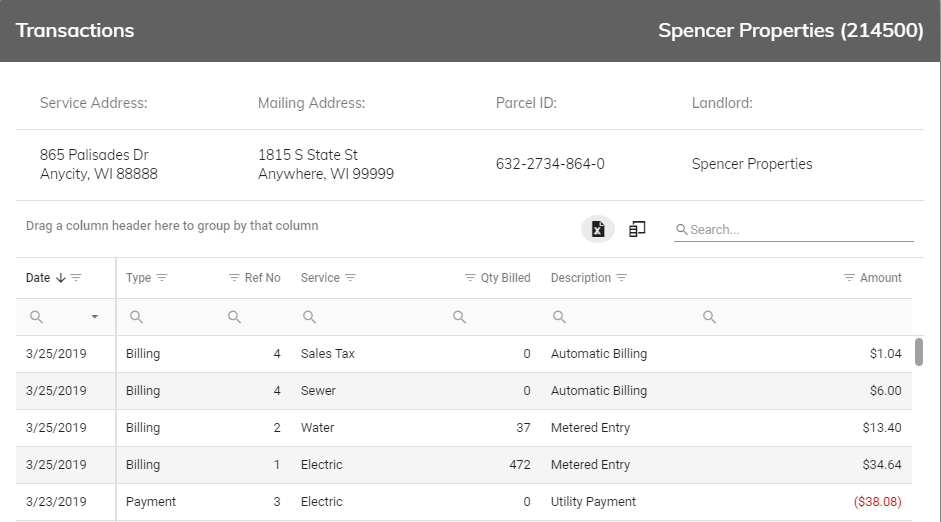The height and width of the screenshot is (522, 941).
Task: Export transactions to Excel file
Action: (598, 229)
